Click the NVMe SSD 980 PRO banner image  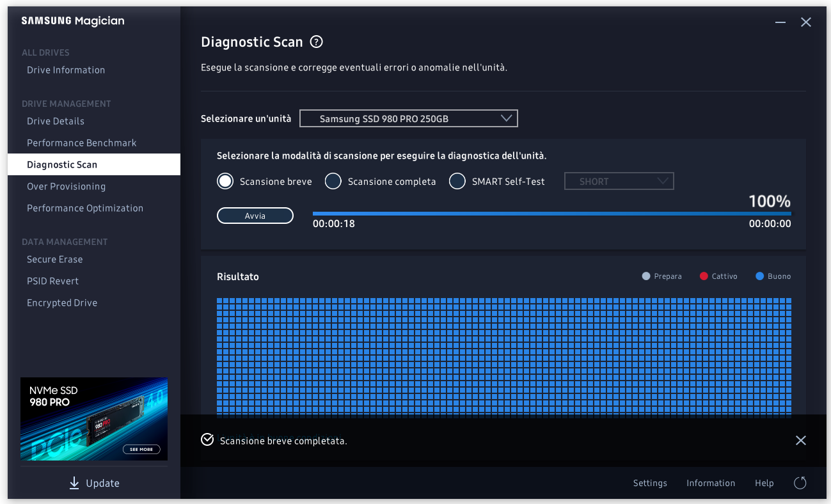click(x=94, y=419)
